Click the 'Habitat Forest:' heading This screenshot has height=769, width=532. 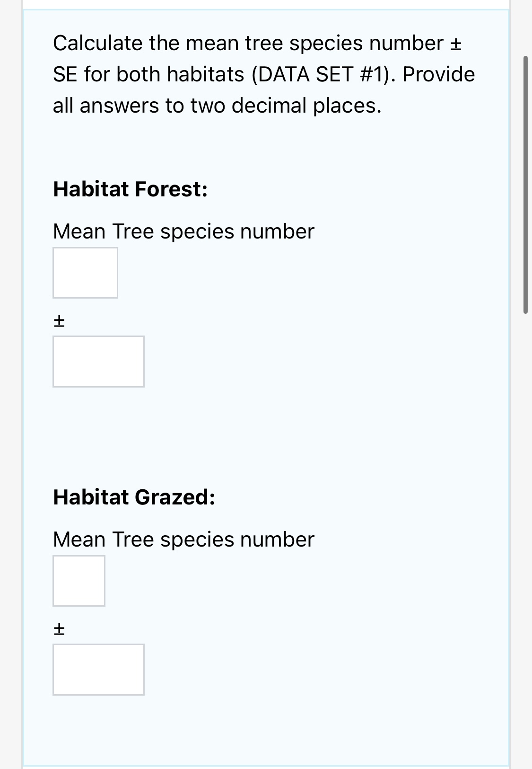tap(131, 189)
